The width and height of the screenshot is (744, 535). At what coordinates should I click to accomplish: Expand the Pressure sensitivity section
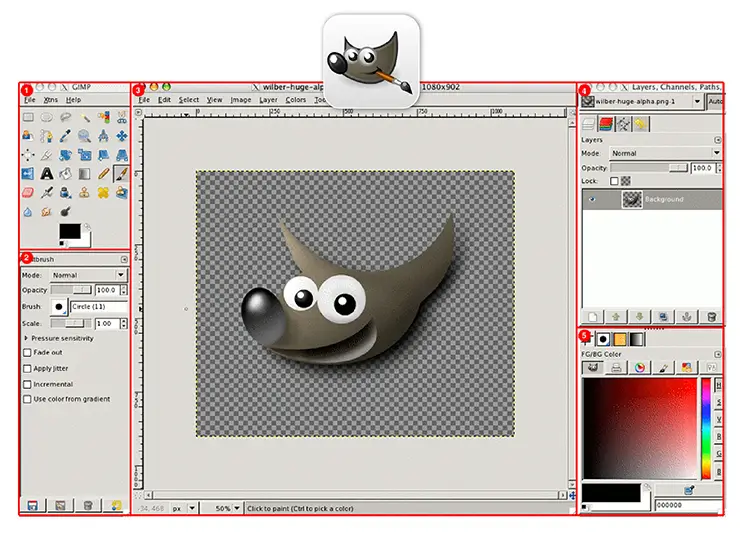point(25,338)
